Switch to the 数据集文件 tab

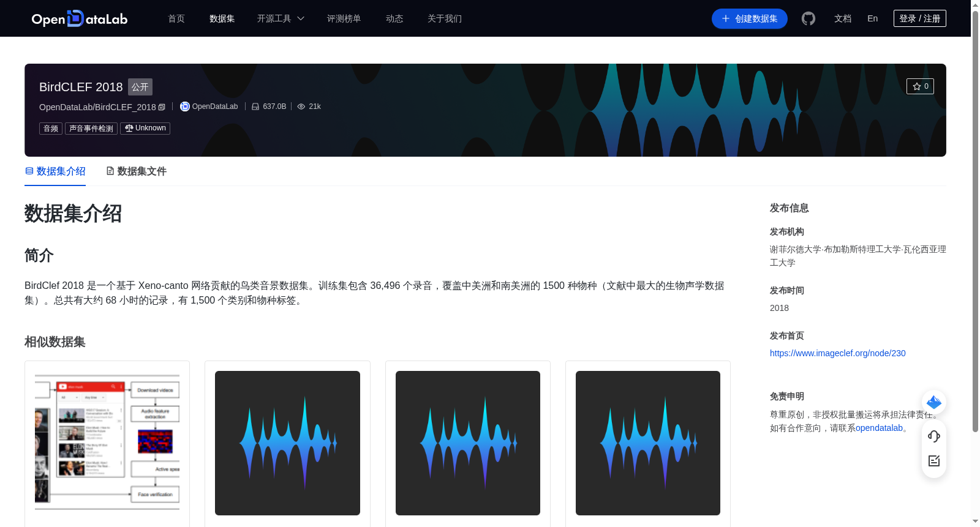click(136, 171)
